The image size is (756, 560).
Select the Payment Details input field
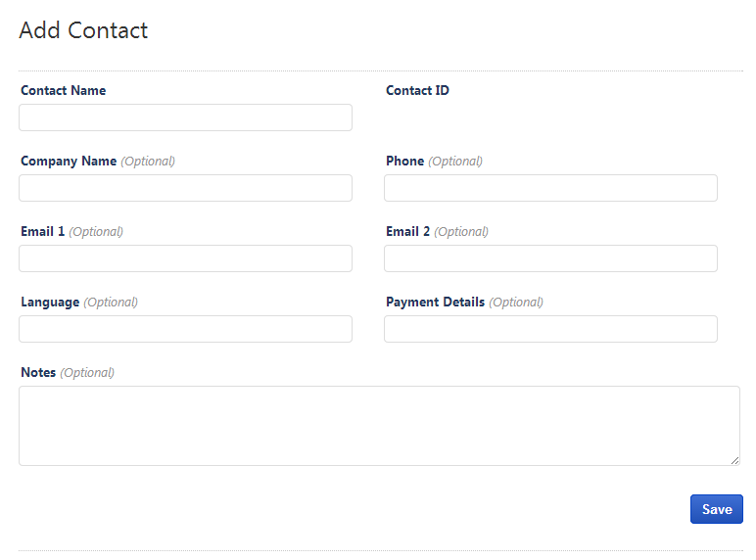click(550, 329)
